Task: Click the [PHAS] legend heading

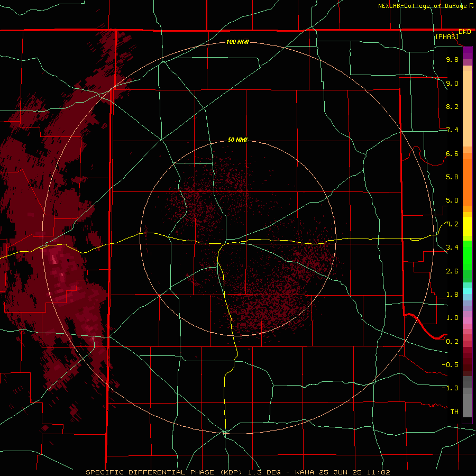Action: point(447,37)
